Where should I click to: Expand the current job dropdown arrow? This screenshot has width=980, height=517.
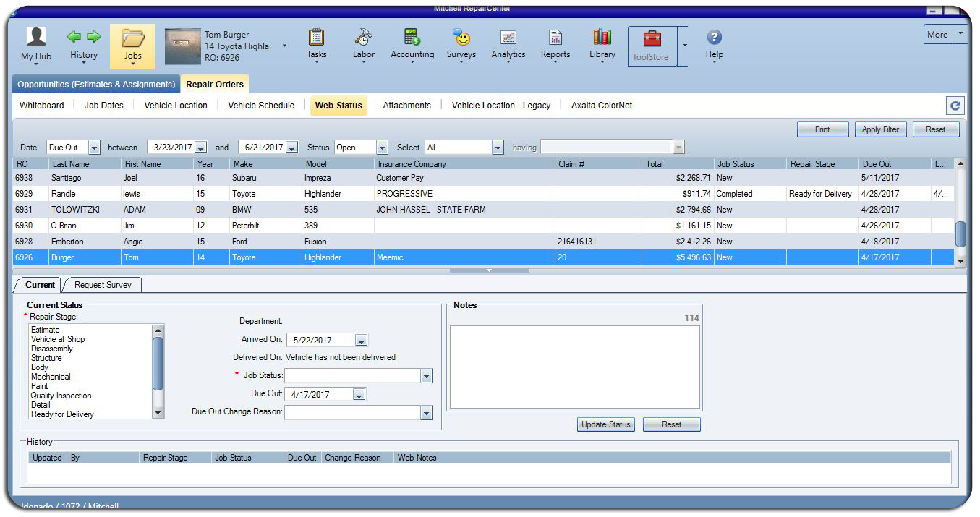[284, 46]
